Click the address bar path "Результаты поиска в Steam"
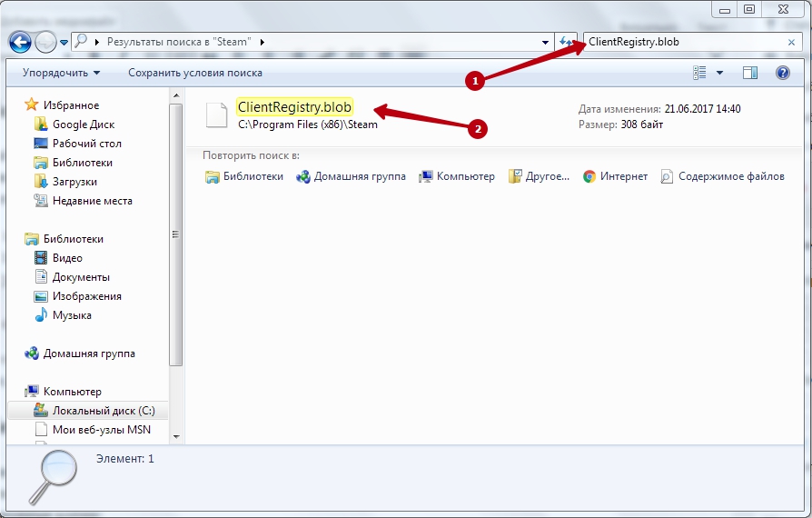Screen dimensions: 812x518 (179, 42)
